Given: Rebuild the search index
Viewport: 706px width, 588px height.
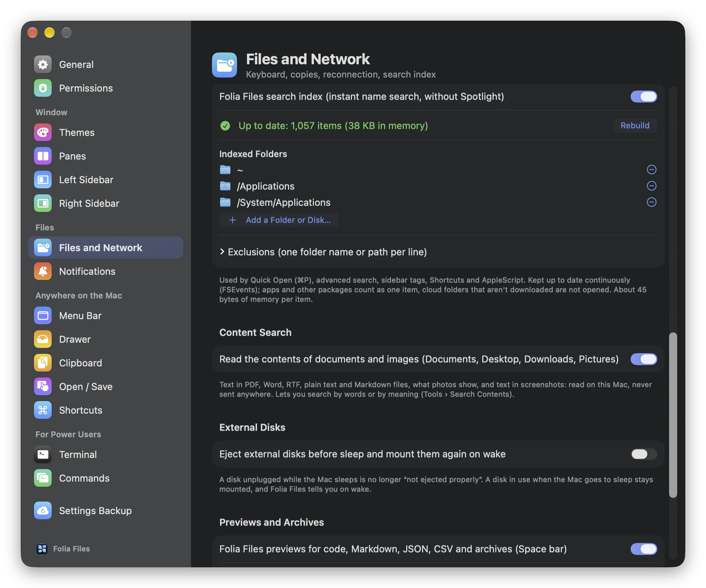Looking at the screenshot, I should click(x=635, y=126).
